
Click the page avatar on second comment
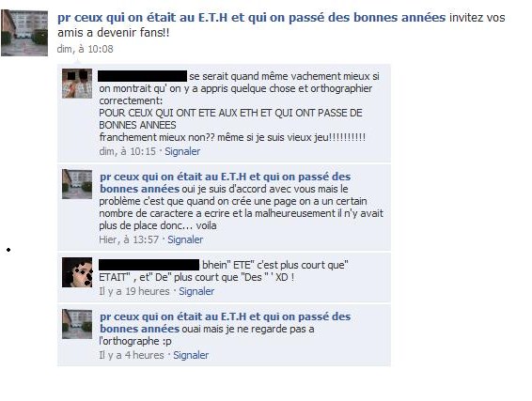(77, 184)
